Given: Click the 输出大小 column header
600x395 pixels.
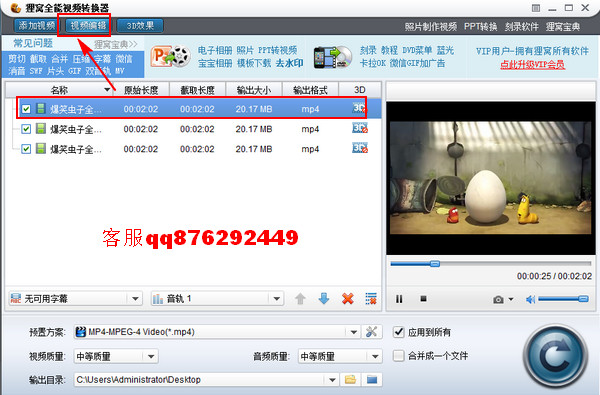Looking at the screenshot, I should [254, 90].
